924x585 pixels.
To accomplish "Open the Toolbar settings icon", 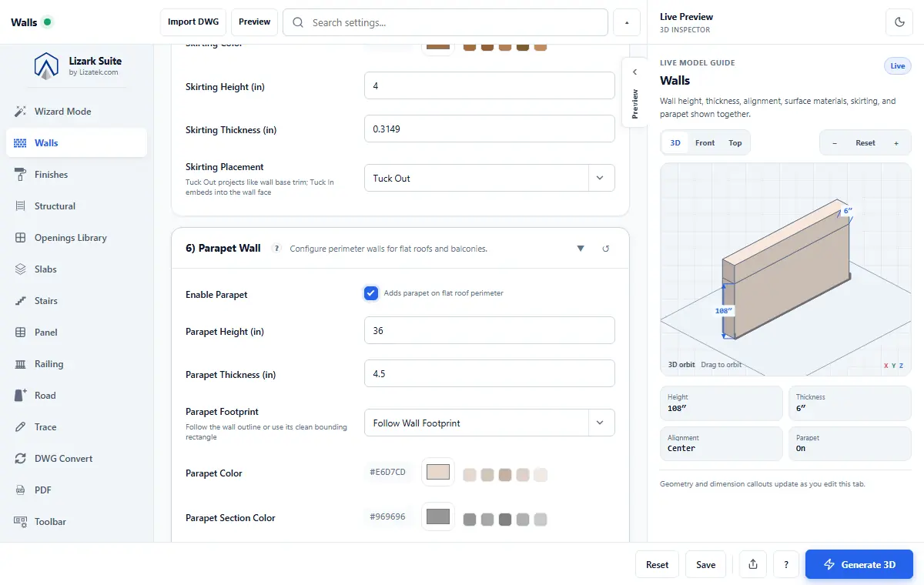I will 21,522.
